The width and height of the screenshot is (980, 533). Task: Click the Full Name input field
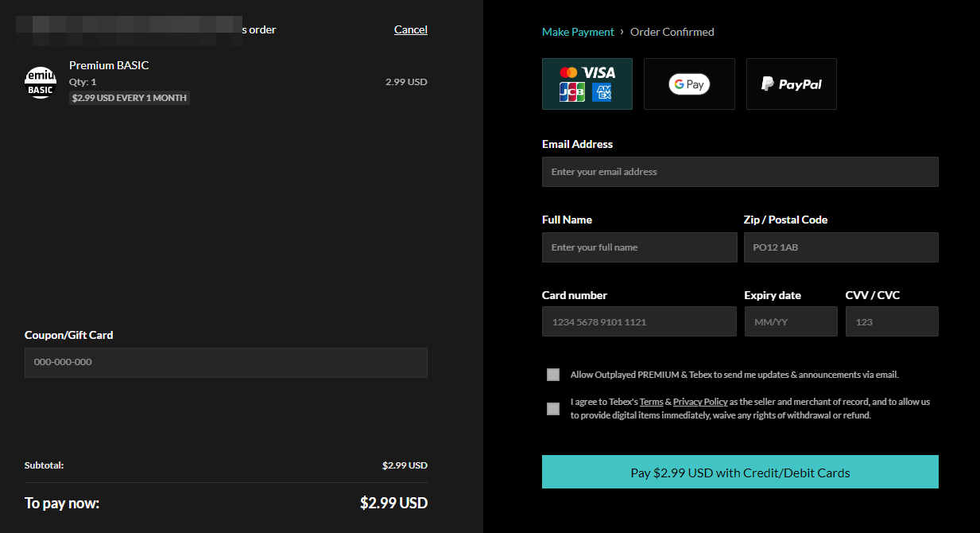(x=640, y=247)
